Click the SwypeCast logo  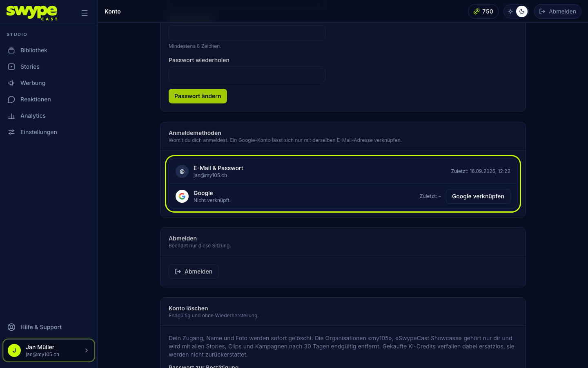click(x=32, y=13)
